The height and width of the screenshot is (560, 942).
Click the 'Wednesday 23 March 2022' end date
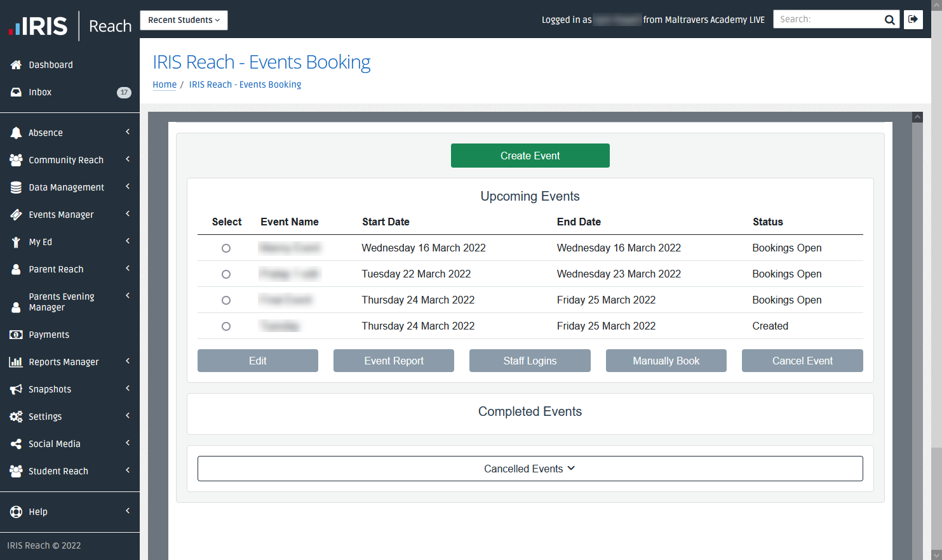click(619, 274)
